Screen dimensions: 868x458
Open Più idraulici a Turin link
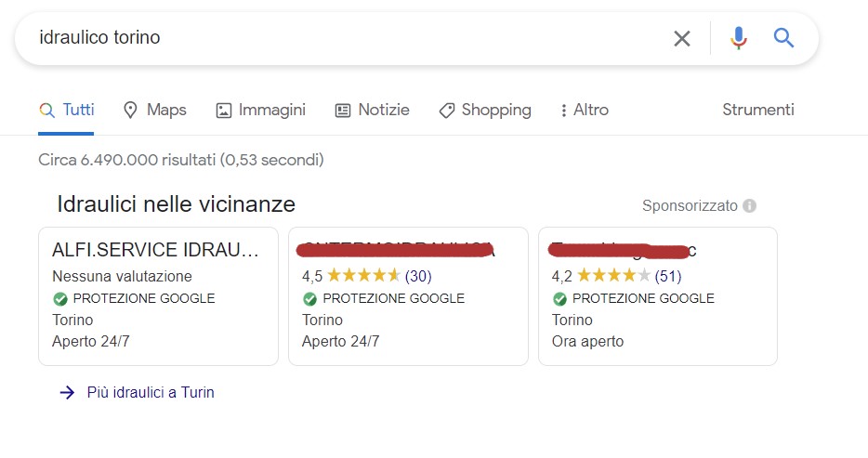pos(151,392)
